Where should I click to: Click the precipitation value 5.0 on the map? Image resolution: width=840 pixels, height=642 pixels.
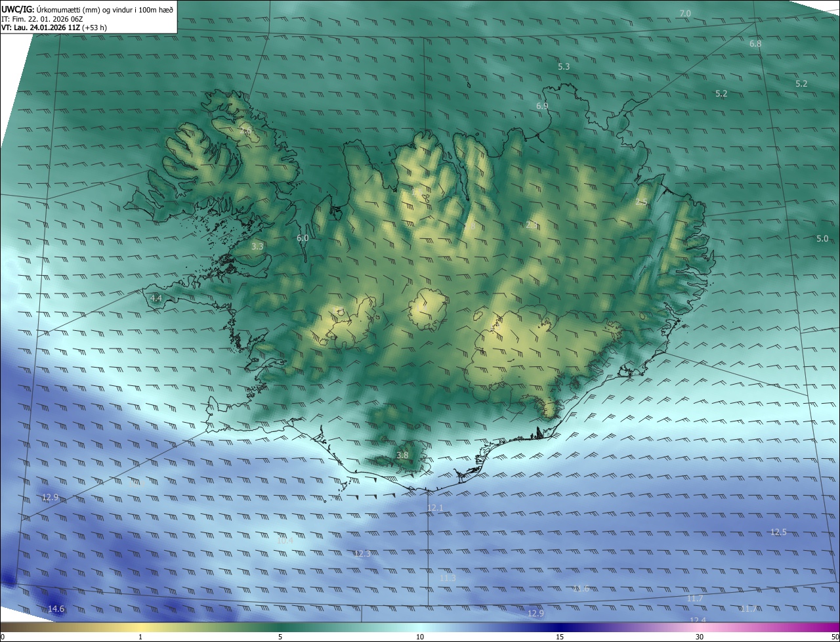point(822,239)
